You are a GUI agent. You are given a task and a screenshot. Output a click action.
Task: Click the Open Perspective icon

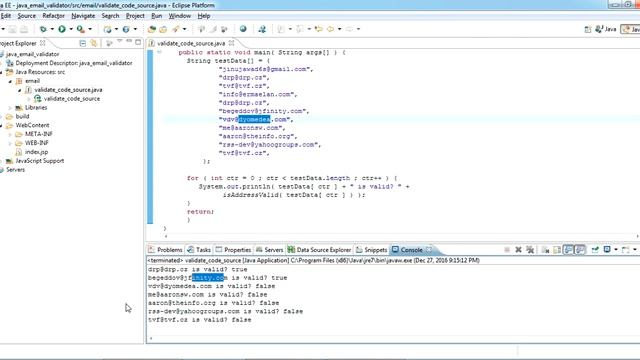pos(588,29)
